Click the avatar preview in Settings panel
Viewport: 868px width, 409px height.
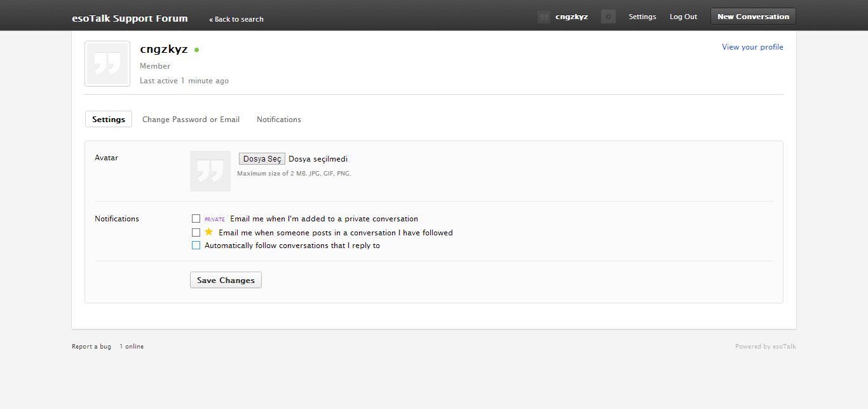point(210,171)
